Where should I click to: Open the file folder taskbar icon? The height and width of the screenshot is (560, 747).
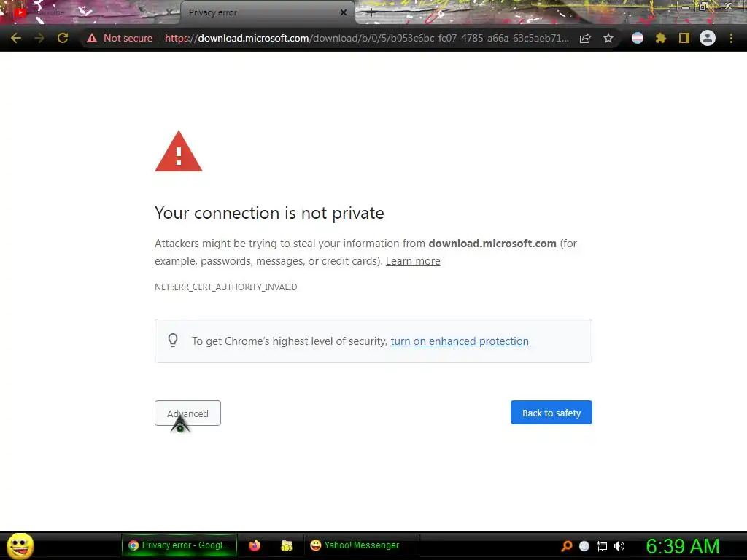click(x=286, y=545)
